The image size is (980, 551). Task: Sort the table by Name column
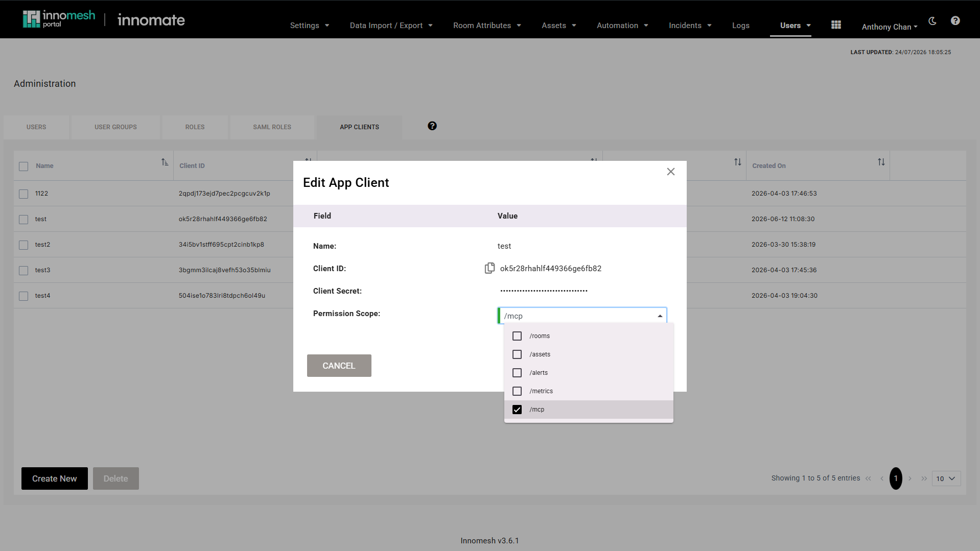165,162
